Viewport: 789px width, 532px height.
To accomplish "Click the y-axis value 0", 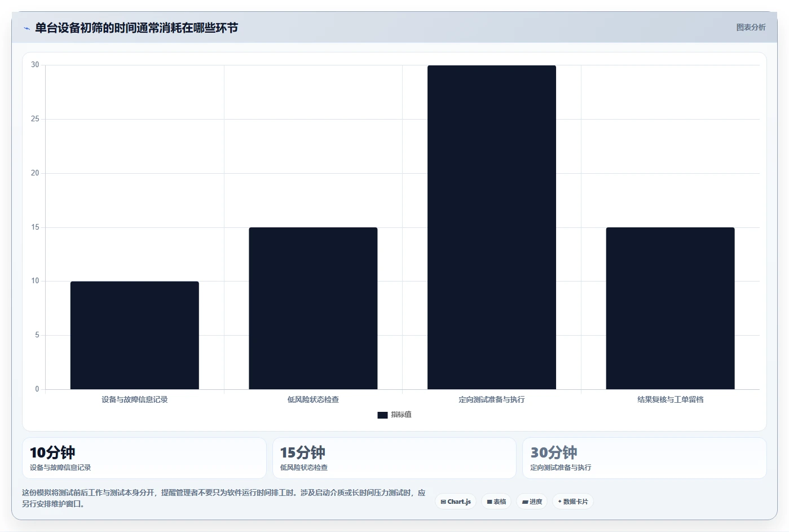I will coord(37,389).
